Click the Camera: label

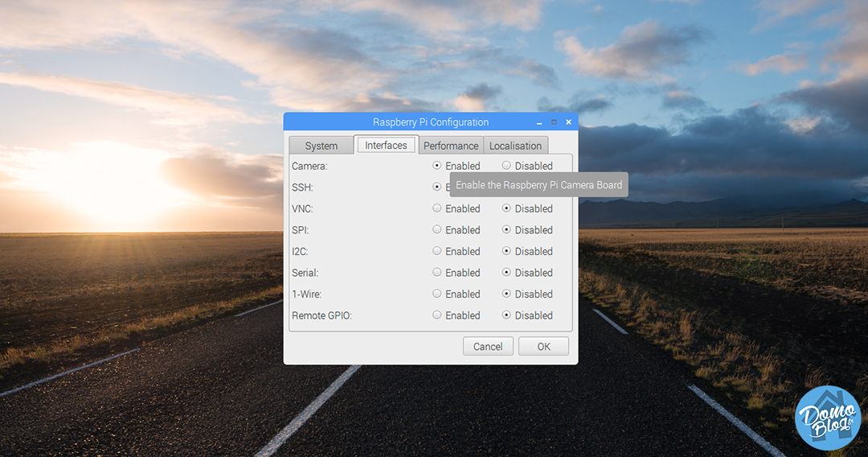point(309,167)
